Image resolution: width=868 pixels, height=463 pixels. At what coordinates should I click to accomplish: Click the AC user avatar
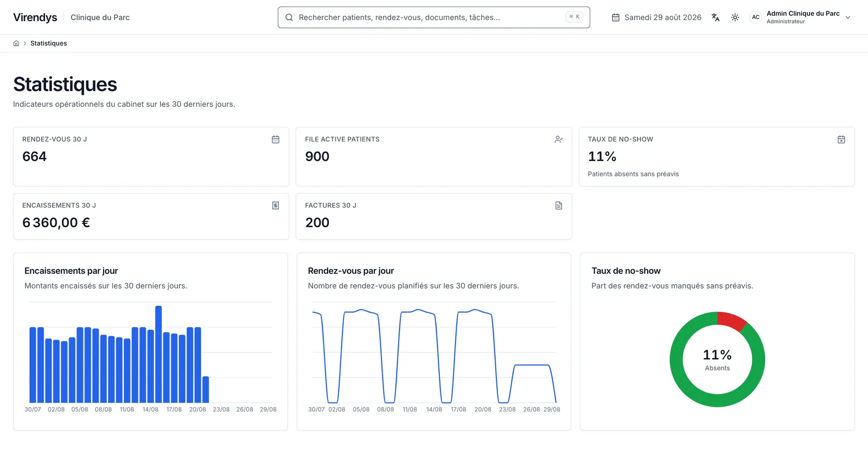pyautogui.click(x=756, y=17)
